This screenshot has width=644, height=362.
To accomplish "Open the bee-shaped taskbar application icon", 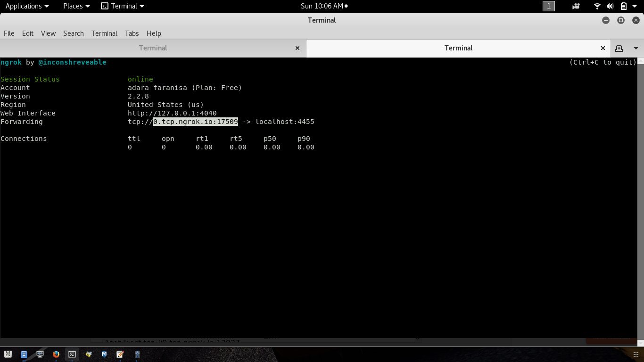I will pos(88,354).
